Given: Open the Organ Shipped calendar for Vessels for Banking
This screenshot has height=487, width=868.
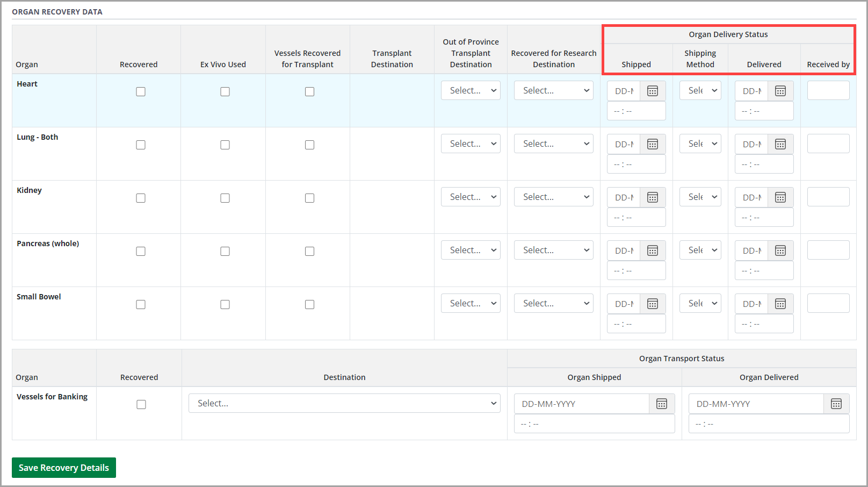Looking at the screenshot, I should [x=662, y=404].
